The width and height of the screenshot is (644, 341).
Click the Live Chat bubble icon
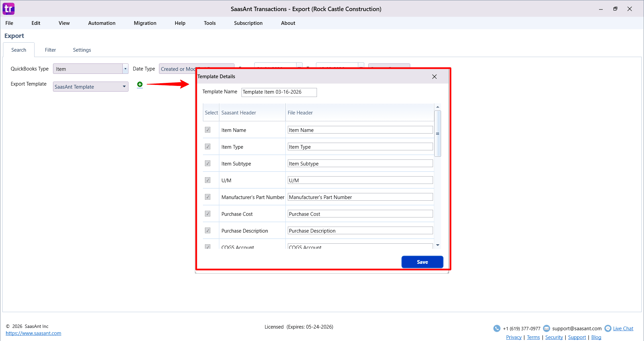[608, 328]
